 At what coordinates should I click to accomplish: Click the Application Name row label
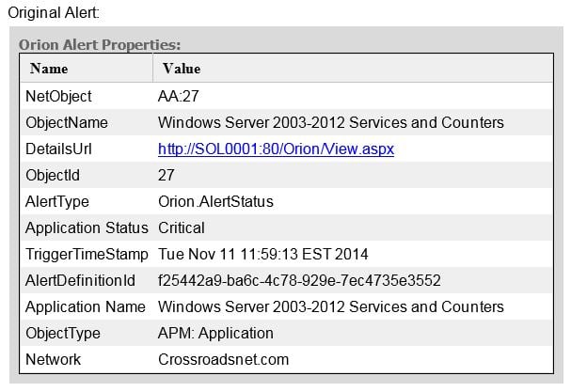click(x=86, y=306)
